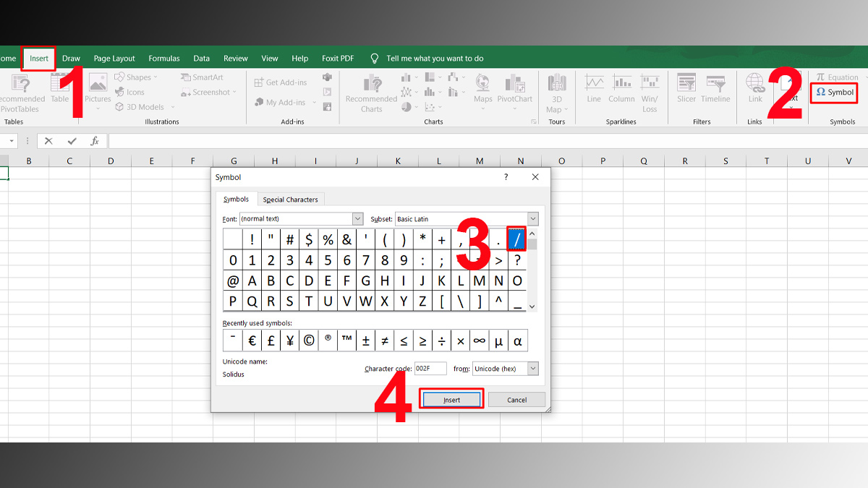Switch to the Special Characters tab
The image size is (868, 488).
click(291, 199)
